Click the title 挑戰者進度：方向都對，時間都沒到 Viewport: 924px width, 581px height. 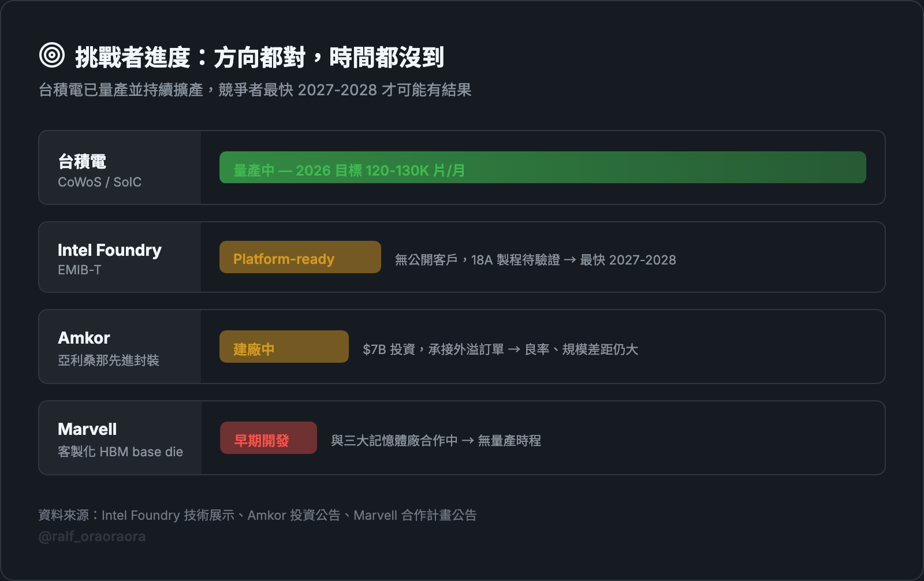click(259, 57)
